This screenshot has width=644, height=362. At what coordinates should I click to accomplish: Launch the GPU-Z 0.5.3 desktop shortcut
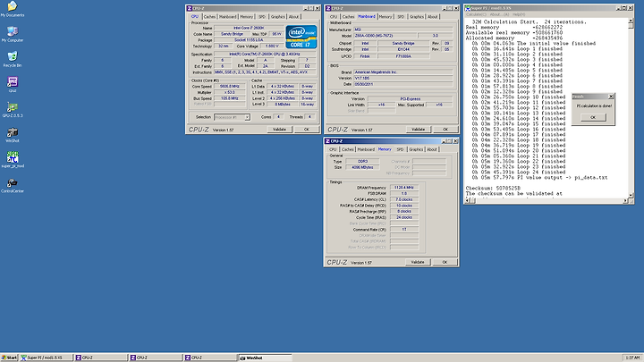coord(13,110)
